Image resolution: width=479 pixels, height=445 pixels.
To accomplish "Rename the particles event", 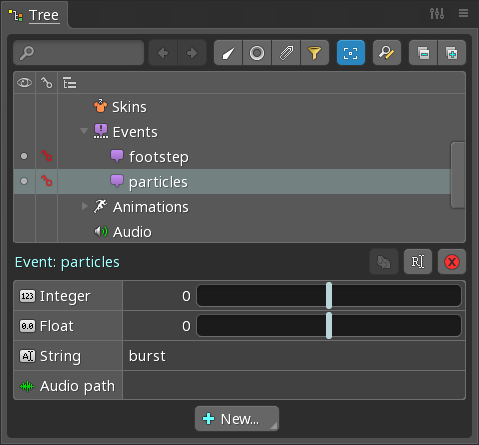I will coord(418,262).
